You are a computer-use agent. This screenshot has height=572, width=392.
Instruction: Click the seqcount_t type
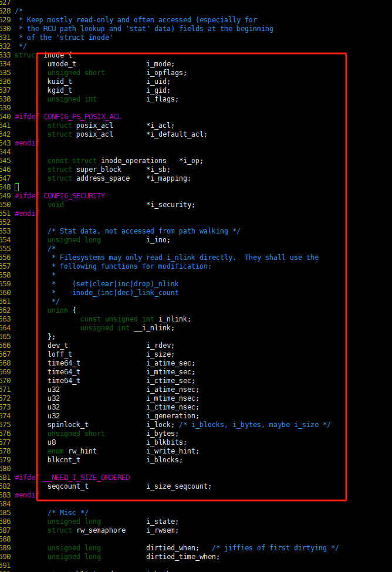click(68, 486)
